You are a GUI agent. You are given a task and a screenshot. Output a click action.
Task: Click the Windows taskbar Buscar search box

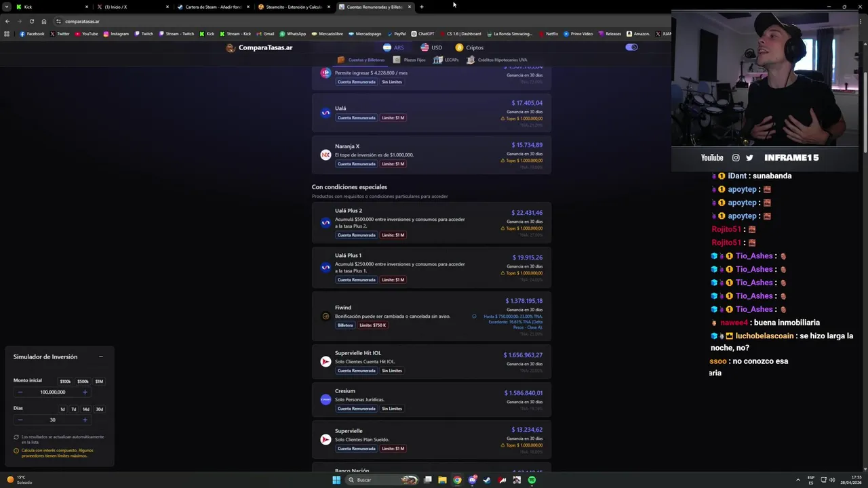tap(381, 480)
